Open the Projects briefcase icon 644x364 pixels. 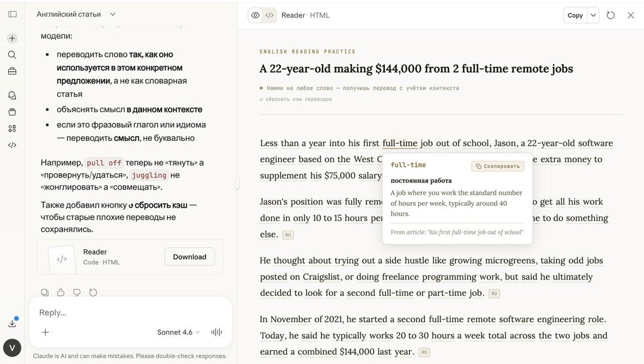coord(12,71)
